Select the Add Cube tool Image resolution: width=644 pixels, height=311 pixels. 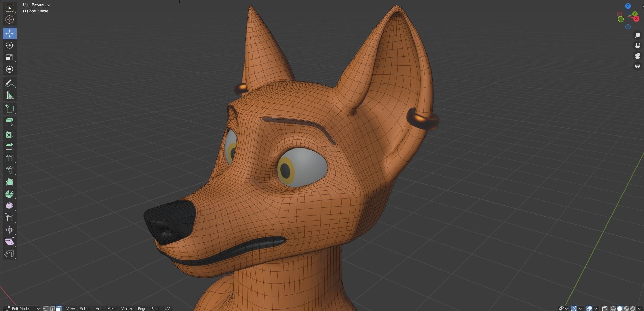tap(10, 109)
